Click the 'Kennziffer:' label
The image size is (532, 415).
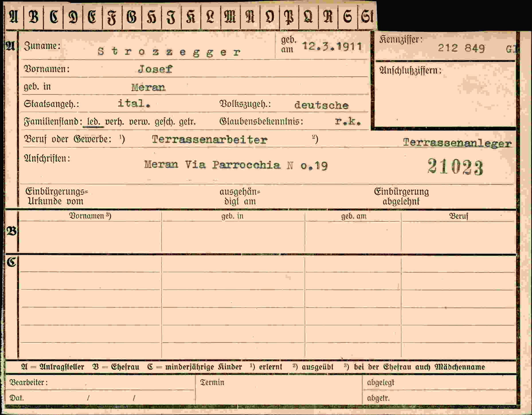coord(401,39)
